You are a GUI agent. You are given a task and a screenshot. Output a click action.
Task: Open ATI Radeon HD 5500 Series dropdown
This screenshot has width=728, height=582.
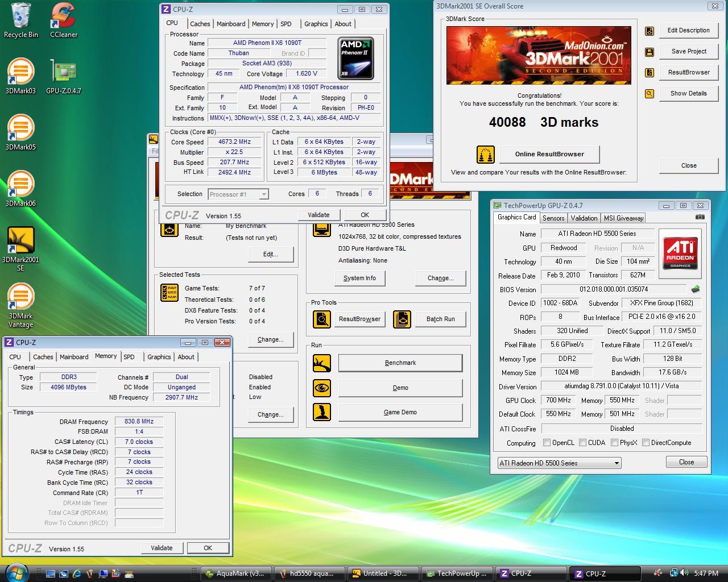[x=559, y=463]
